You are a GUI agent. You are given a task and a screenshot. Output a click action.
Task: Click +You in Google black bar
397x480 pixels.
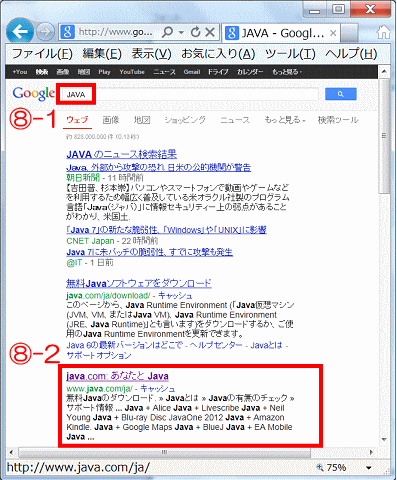(20, 72)
